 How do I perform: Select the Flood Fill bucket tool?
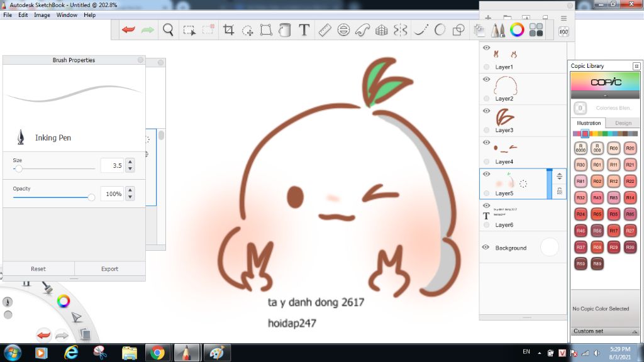pos(285,30)
